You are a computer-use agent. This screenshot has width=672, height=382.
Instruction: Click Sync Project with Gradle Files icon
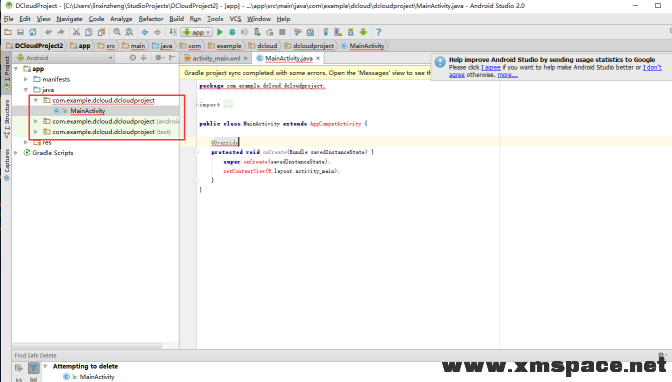coord(326,32)
